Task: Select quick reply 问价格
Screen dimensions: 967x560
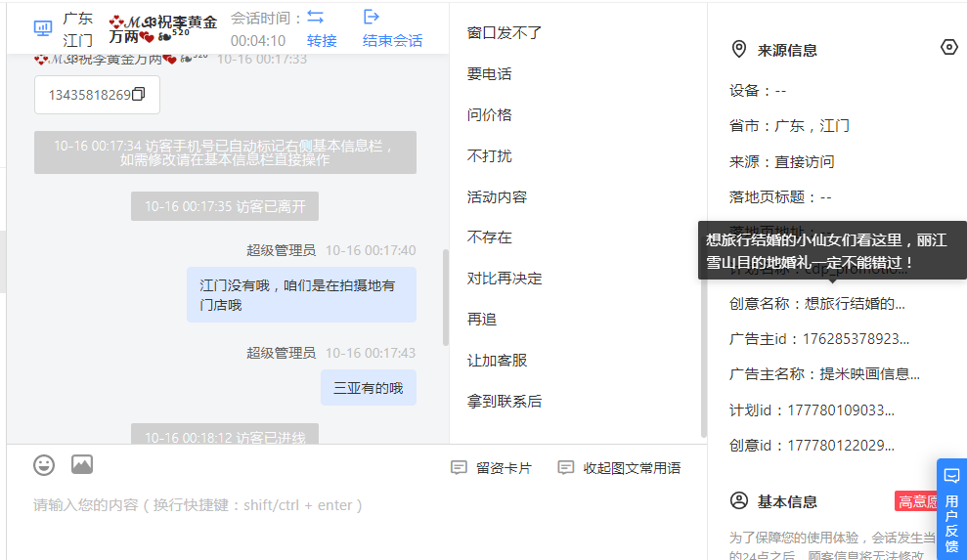Action: 490,114
